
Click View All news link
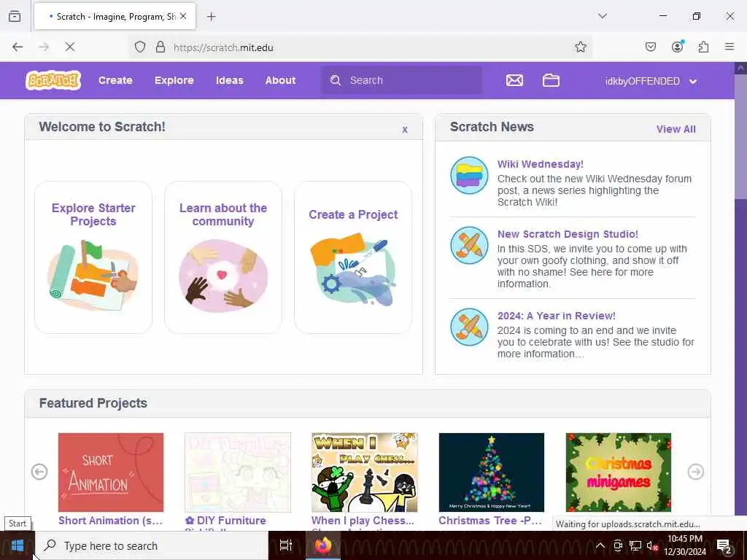[x=676, y=129]
